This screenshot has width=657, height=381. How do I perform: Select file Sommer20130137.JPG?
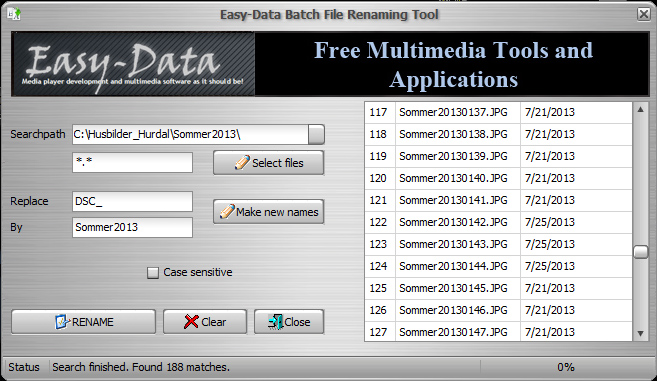453,112
